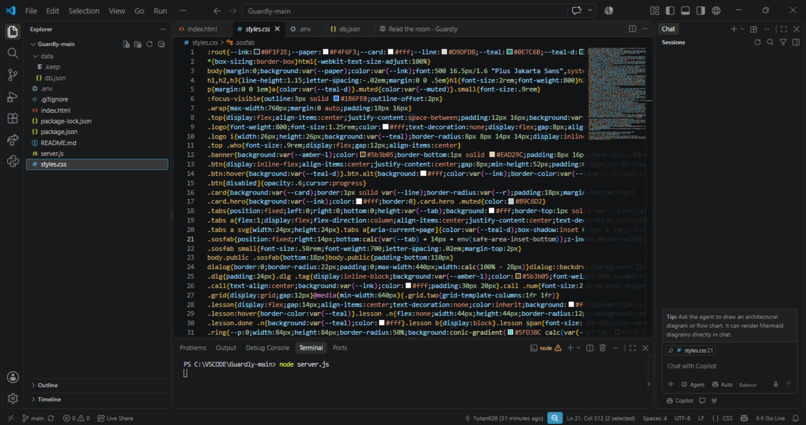Maximize the terminal panel size

(x=632, y=348)
